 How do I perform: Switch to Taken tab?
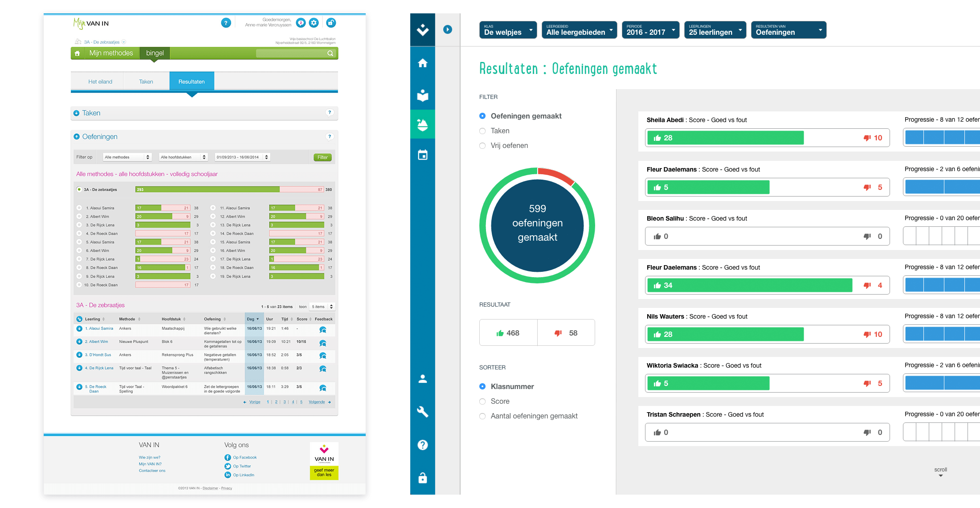pyautogui.click(x=146, y=82)
